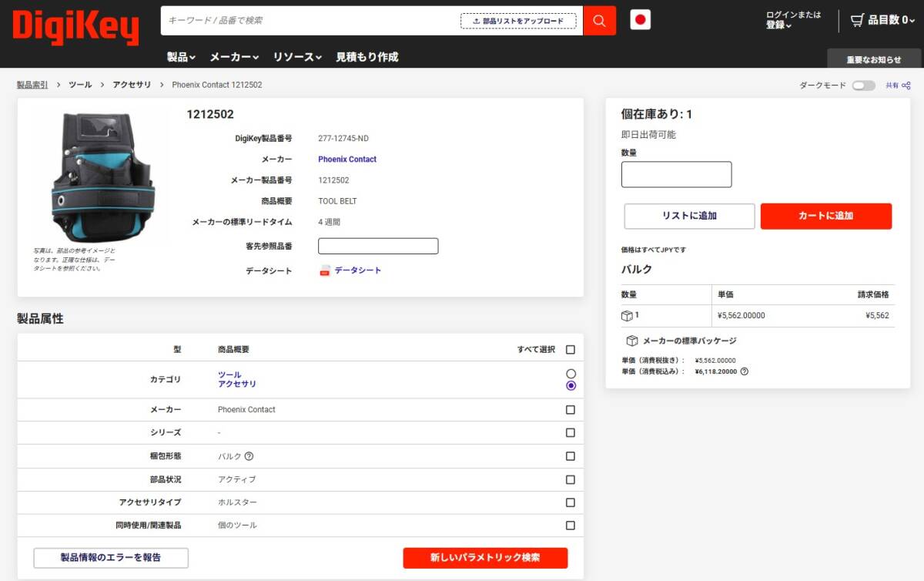Select the ツール category radio button

(571, 374)
